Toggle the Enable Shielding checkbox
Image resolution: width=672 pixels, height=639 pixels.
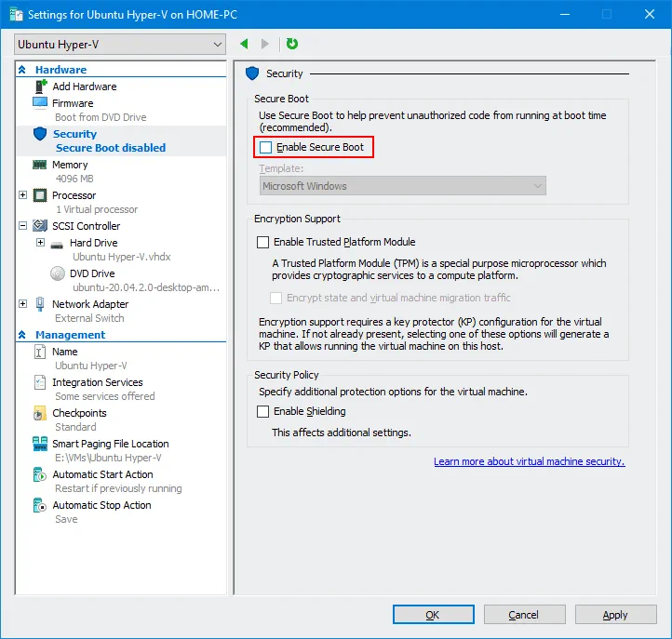tap(263, 411)
